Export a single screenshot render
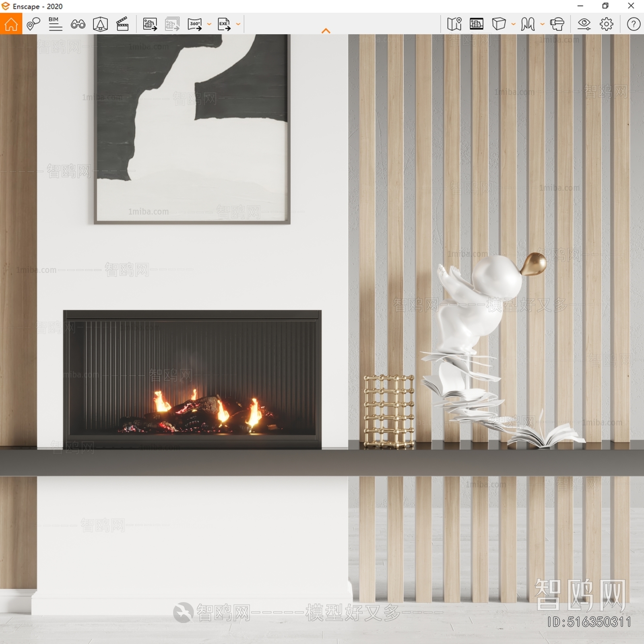 tap(150, 24)
